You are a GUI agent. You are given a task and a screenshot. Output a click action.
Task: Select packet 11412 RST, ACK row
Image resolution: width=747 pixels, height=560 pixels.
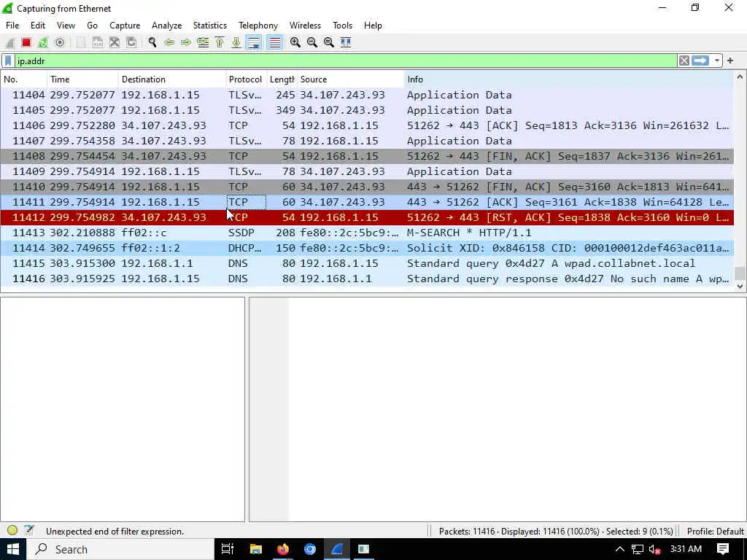coord(367,217)
